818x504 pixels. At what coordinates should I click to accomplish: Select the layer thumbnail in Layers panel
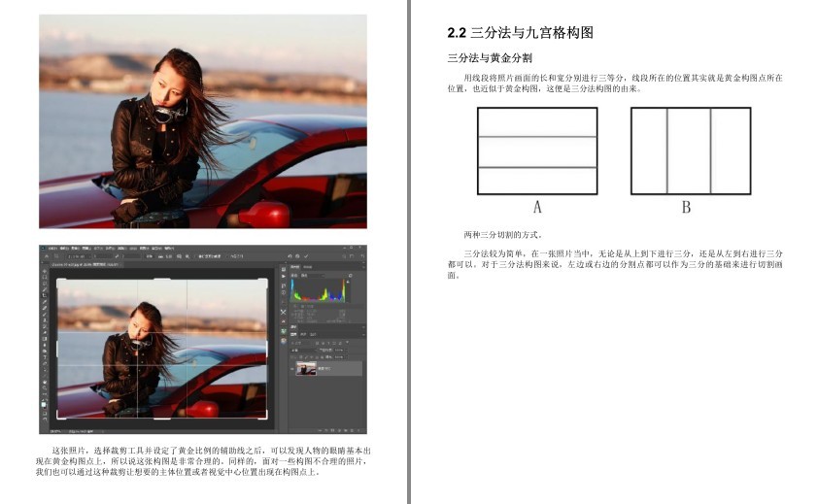coord(306,368)
